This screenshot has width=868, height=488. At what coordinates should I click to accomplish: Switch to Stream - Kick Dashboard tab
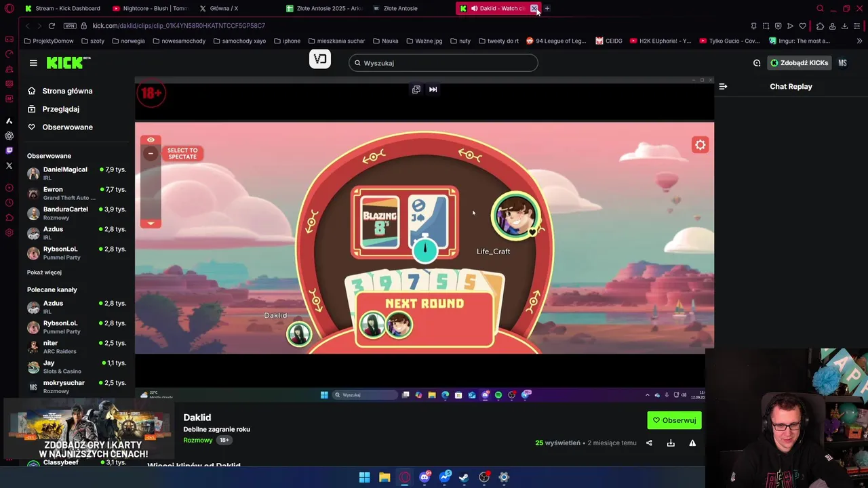coord(62,8)
